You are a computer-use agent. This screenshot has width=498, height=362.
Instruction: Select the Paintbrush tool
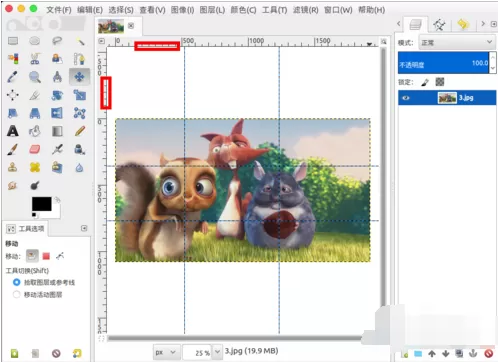[13, 149]
